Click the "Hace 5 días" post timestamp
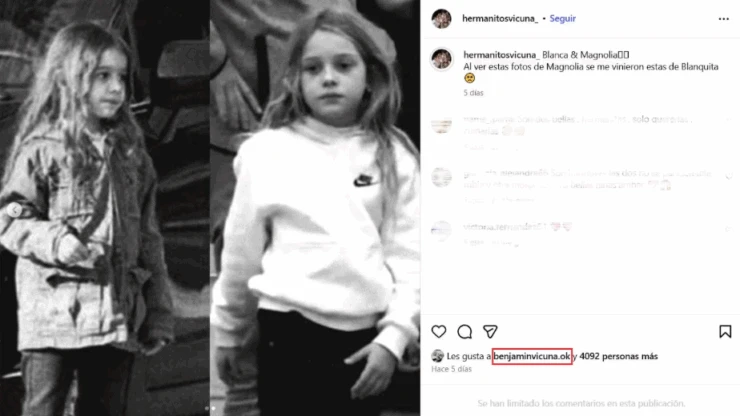This screenshot has height=416, width=740. point(450,369)
